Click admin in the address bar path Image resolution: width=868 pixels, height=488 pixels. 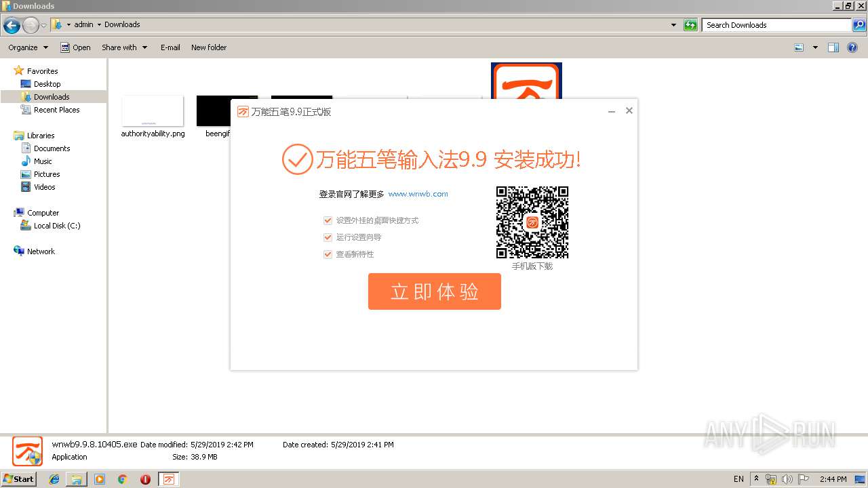point(83,24)
